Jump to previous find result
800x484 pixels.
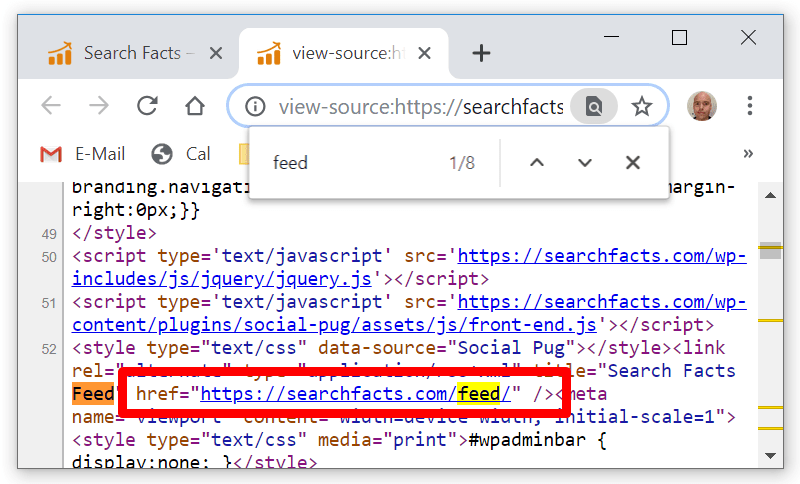537,163
